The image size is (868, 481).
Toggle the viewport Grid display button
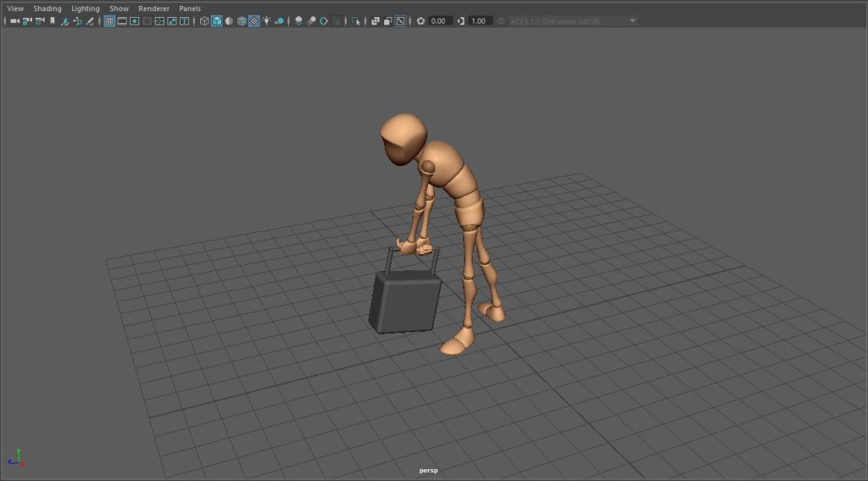[x=109, y=21]
